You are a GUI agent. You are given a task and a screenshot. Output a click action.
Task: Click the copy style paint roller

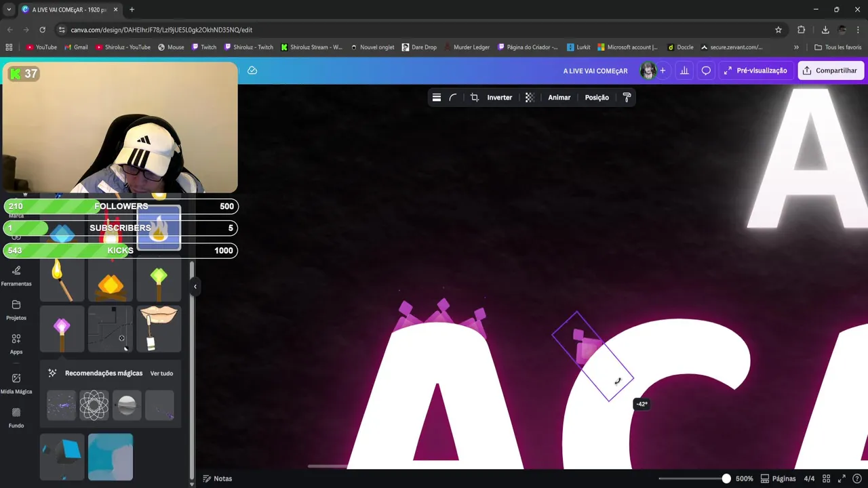(x=627, y=98)
